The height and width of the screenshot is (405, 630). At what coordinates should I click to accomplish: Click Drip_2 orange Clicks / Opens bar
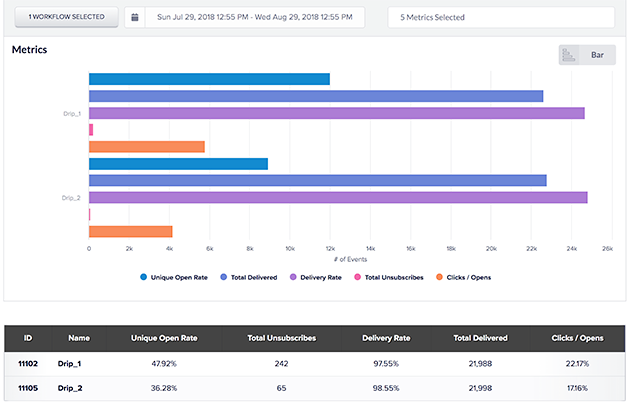(x=130, y=231)
